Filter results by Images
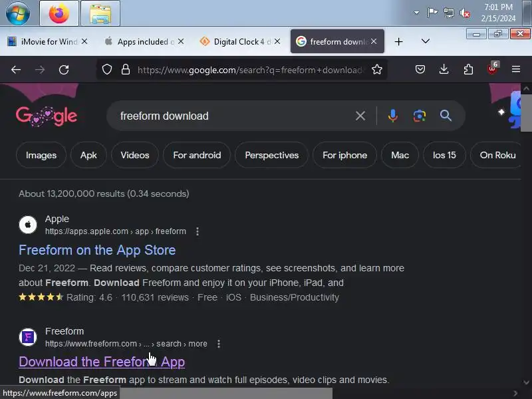Viewport: 532px width, 399px height. pos(41,155)
